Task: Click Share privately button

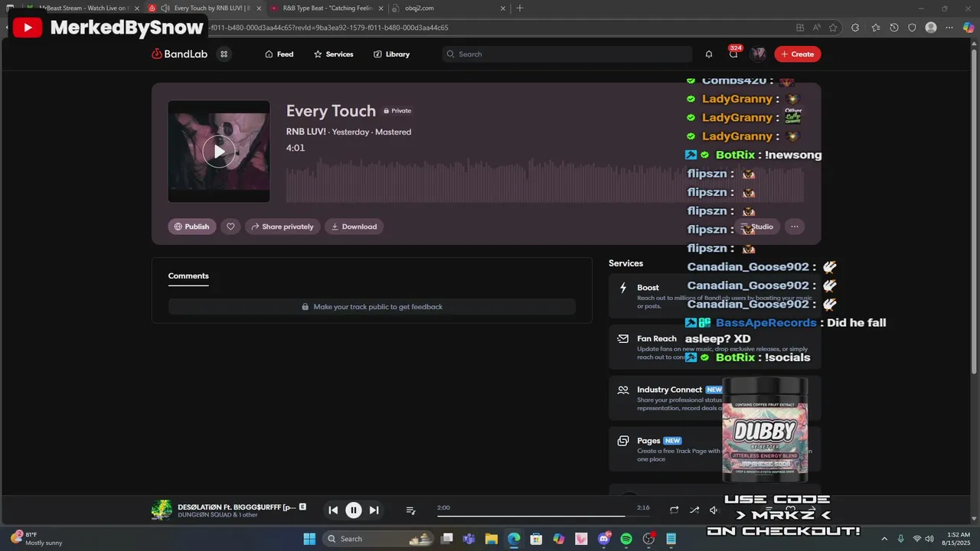Action: pyautogui.click(x=283, y=227)
